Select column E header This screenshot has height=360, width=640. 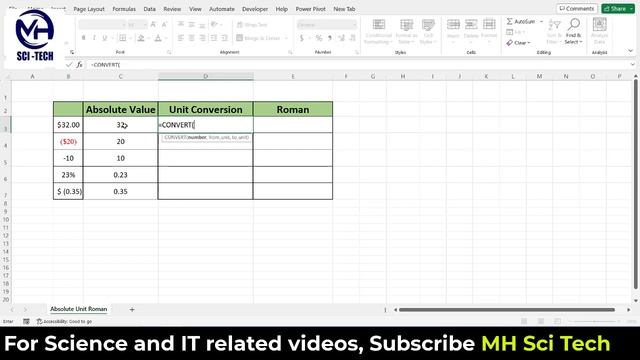293,76
